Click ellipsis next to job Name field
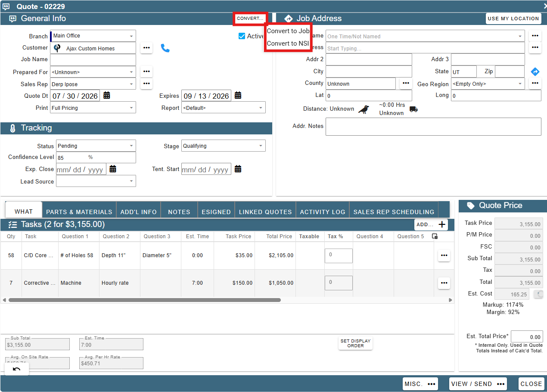This screenshot has height=392, width=547. (535, 36)
